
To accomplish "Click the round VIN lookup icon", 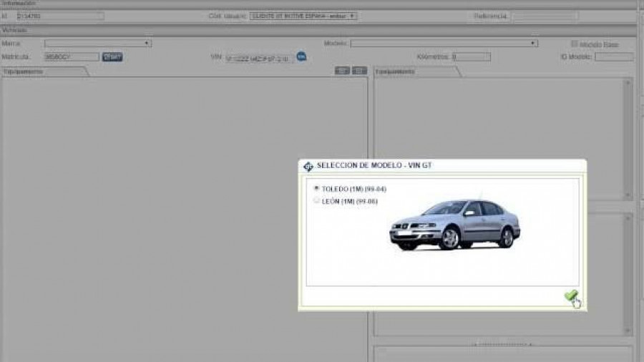I will 301,57.
